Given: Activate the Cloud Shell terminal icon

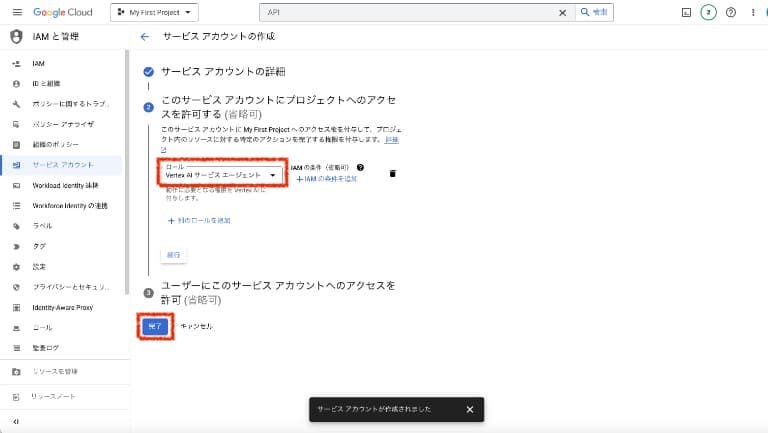Looking at the screenshot, I should 686,13.
